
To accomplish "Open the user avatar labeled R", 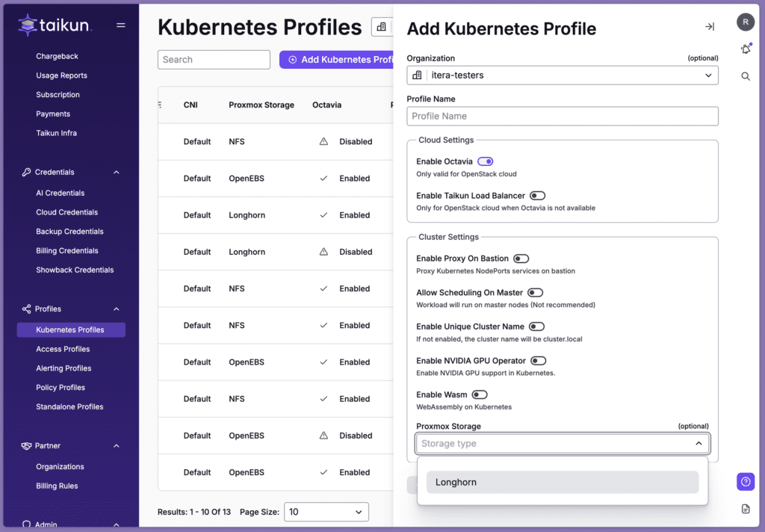I will [x=745, y=22].
